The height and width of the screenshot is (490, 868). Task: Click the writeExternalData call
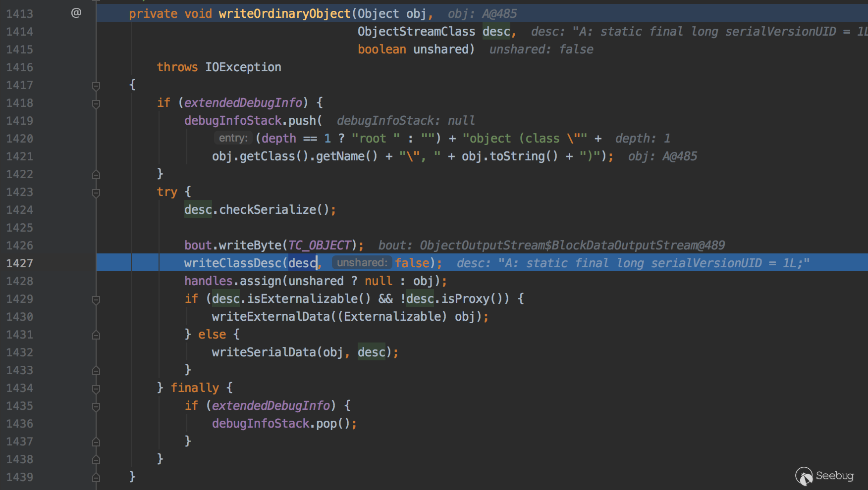pyautogui.click(x=271, y=316)
